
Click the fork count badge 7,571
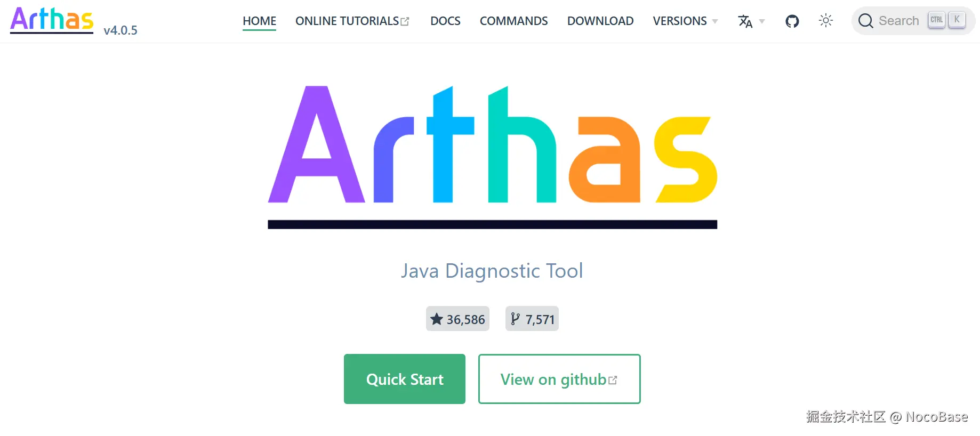click(x=532, y=319)
